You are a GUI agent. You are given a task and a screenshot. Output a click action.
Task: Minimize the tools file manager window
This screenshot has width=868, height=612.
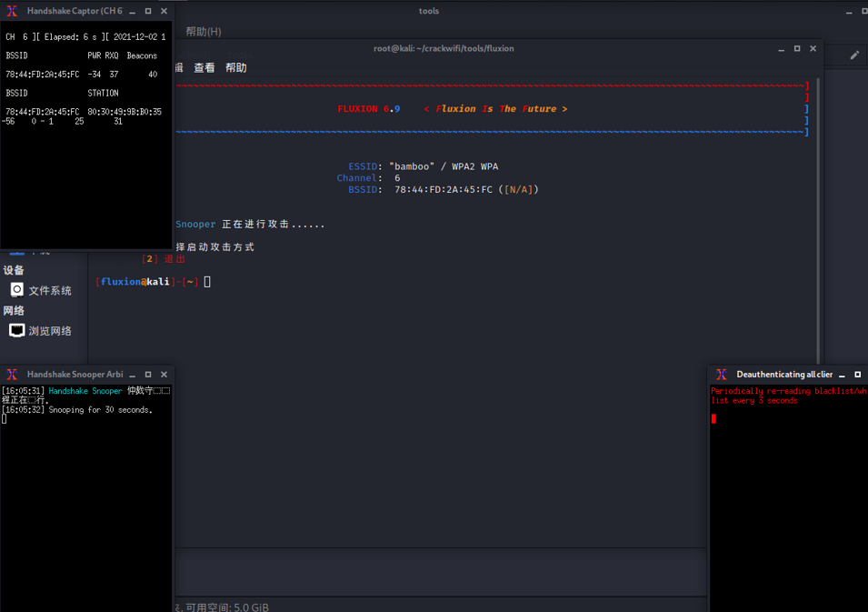click(849, 12)
